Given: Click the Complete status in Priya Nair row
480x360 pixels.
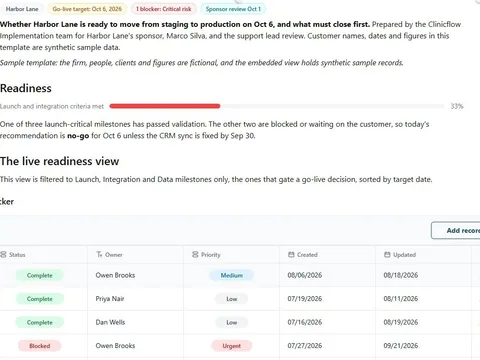Looking at the screenshot, I should coord(40,299).
